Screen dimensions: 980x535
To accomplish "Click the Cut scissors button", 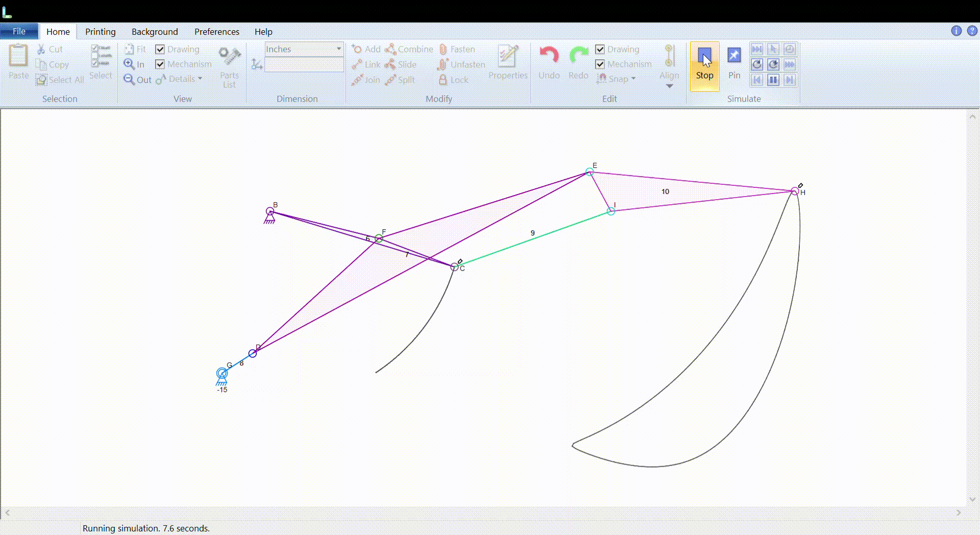I will (x=50, y=49).
